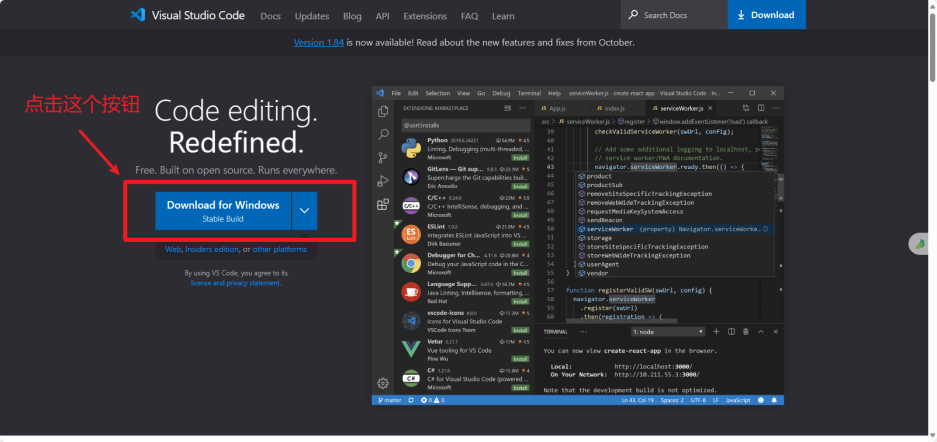This screenshot has height=442, width=937.
Task: Click the Run and Debug activity icon
Action: coord(383,181)
